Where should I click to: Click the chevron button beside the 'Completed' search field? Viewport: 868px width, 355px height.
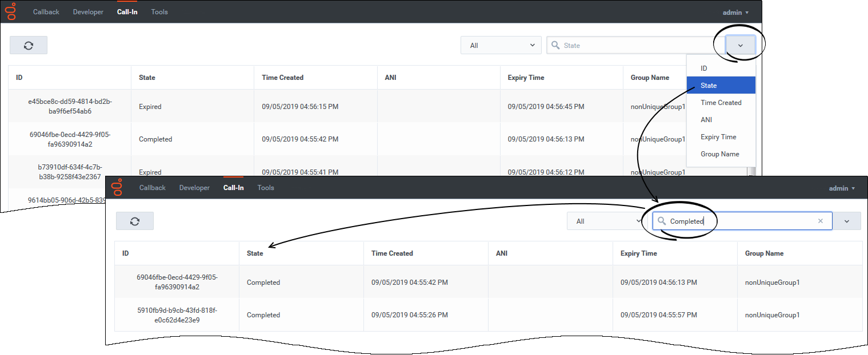point(846,221)
